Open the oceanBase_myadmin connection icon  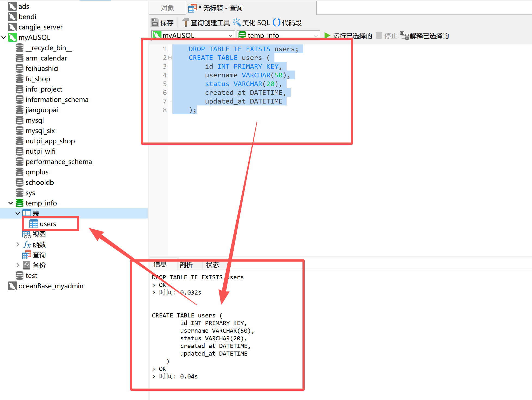point(13,286)
